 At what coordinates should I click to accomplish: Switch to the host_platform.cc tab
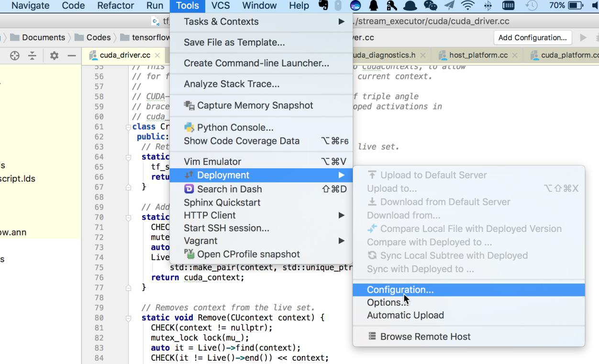pyautogui.click(x=478, y=55)
